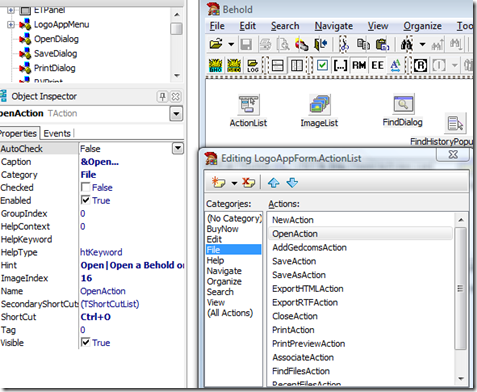Click the Delete Action icon with red X

(x=249, y=182)
